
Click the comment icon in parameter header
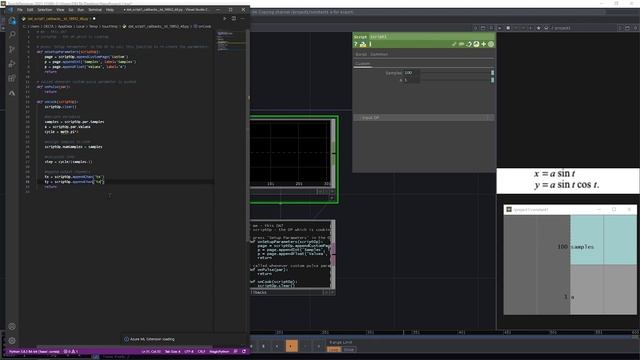[461, 44]
